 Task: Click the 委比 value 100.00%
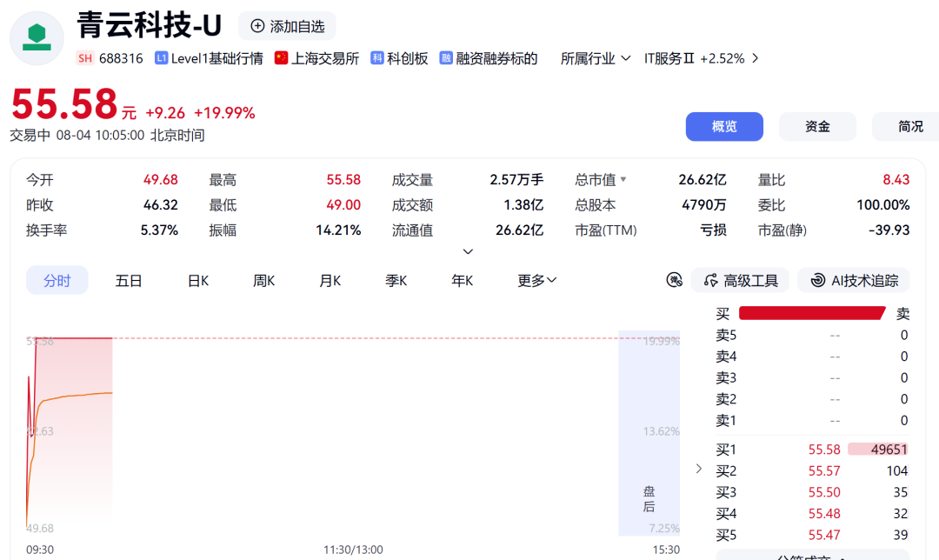click(x=882, y=205)
